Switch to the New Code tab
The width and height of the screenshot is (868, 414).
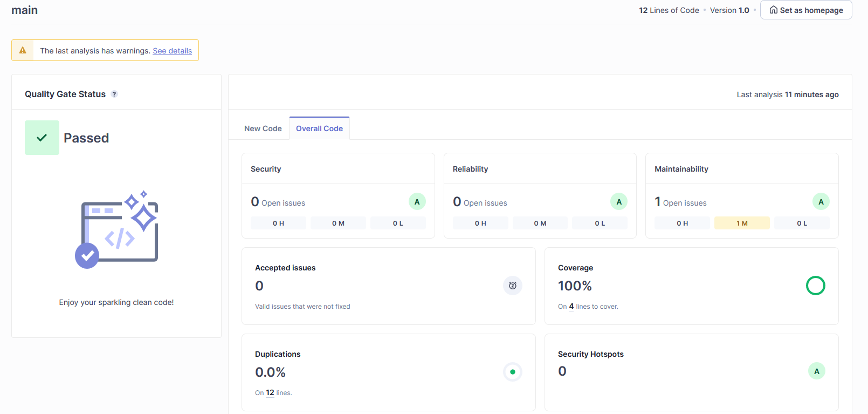tap(263, 128)
